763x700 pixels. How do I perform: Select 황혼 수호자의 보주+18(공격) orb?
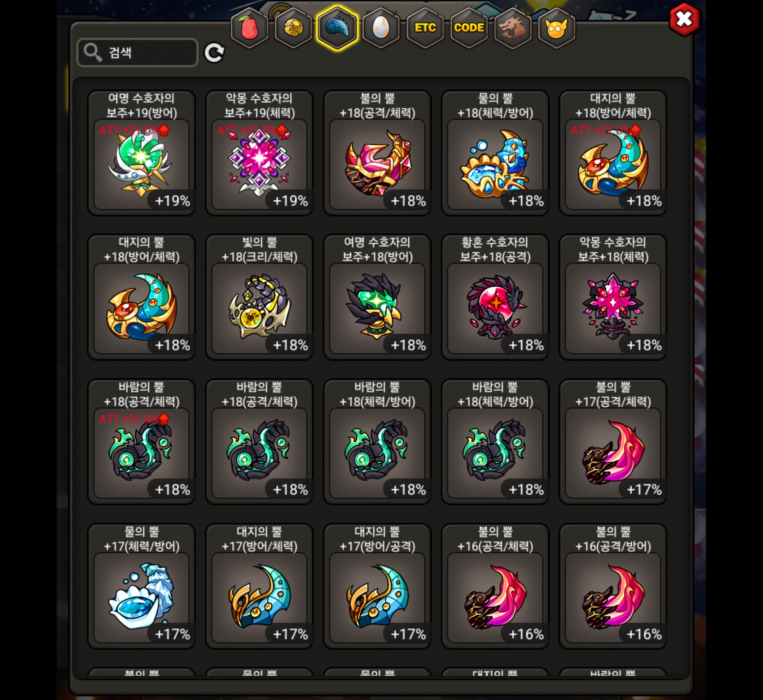click(495, 297)
